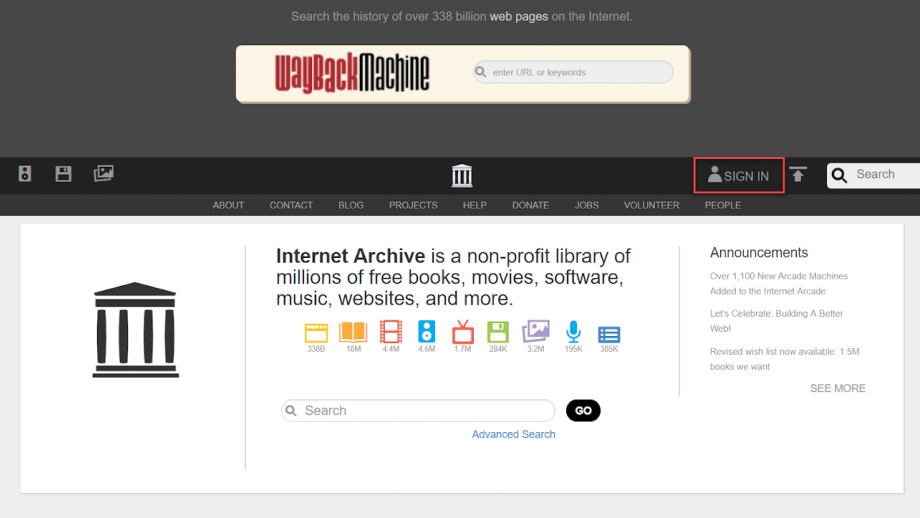
Task: Click the magnifier icon in navbar search
Action: (x=840, y=175)
